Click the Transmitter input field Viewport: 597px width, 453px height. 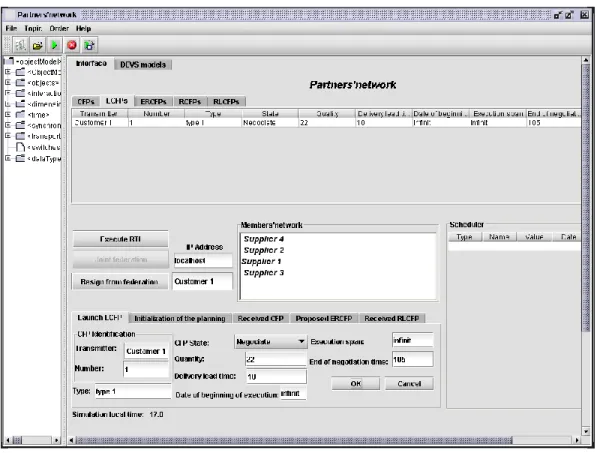coord(147,351)
